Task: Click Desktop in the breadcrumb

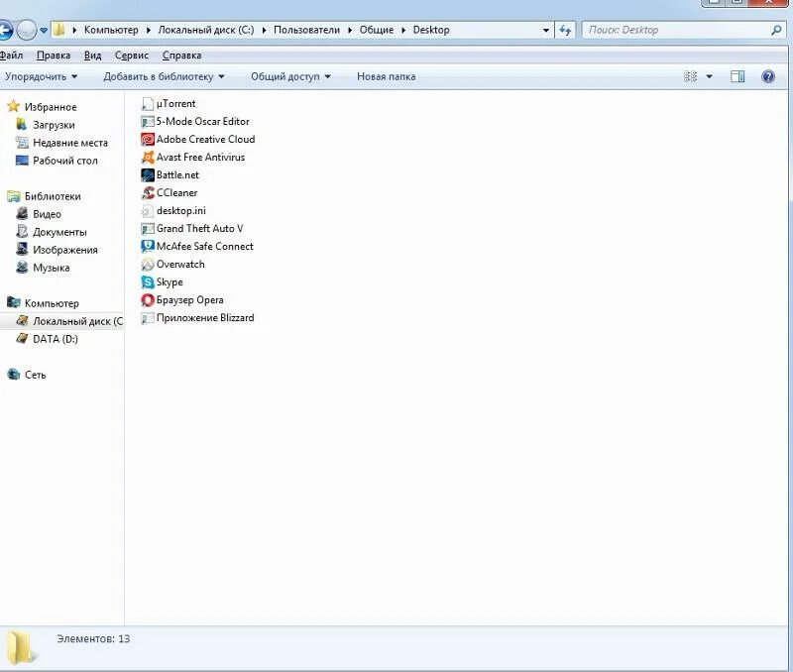Action: coord(431,30)
